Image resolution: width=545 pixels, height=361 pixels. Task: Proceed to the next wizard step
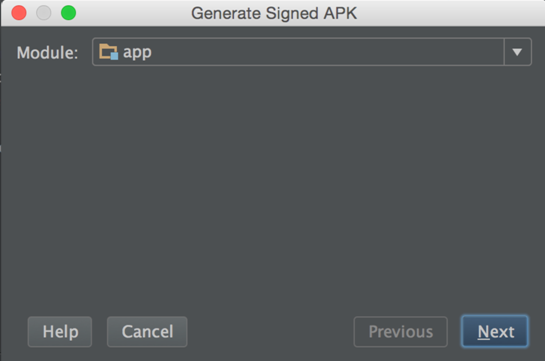pos(495,331)
